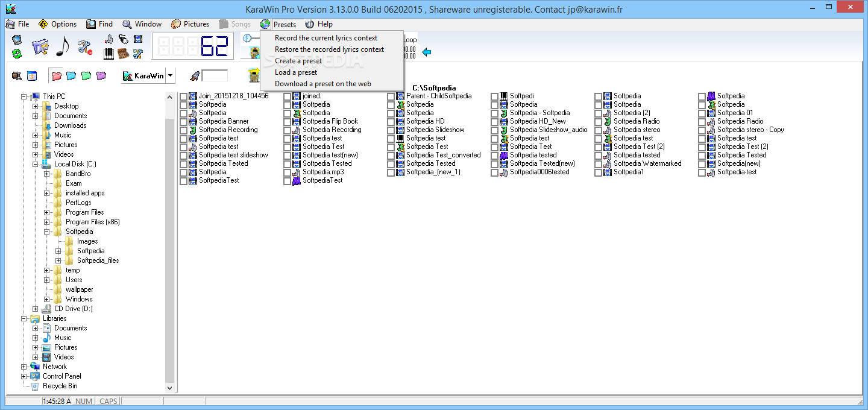
Task: Click the open folder toolbar icon
Action: click(40, 47)
